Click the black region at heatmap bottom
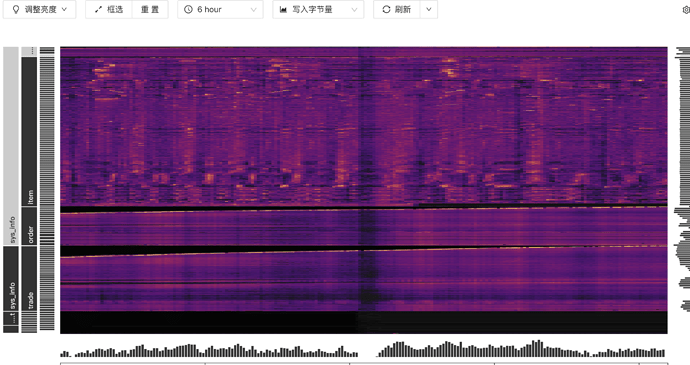This screenshot has width=690, height=365. click(x=363, y=322)
